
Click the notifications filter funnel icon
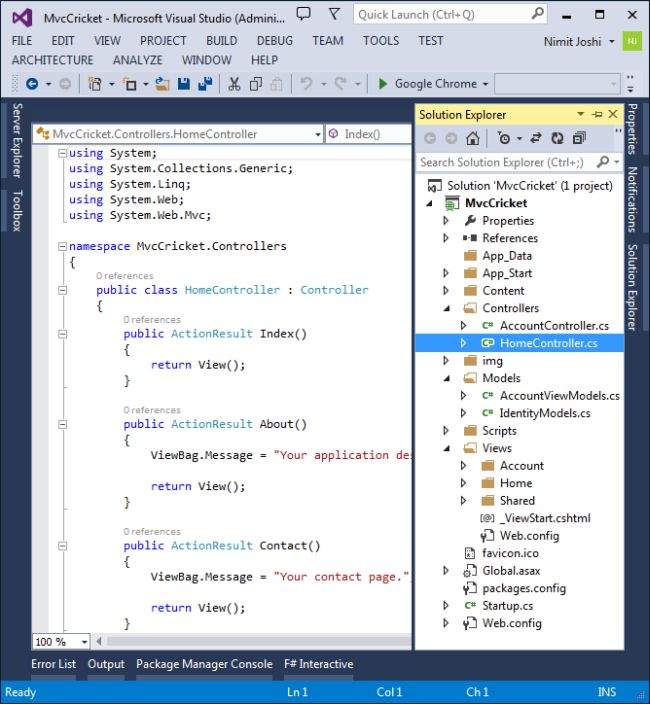(x=334, y=14)
